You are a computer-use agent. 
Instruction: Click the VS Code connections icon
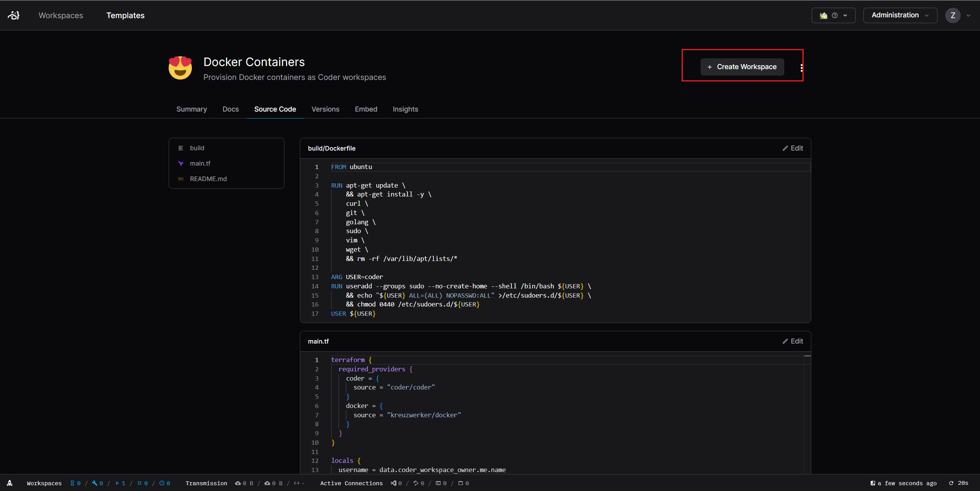click(x=393, y=483)
